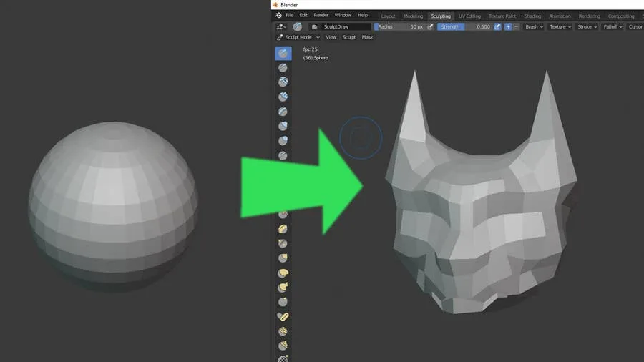Image resolution: width=644 pixels, height=362 pixels.
Task: Open the Sculpt Mode dropdown
Action: 298,37
